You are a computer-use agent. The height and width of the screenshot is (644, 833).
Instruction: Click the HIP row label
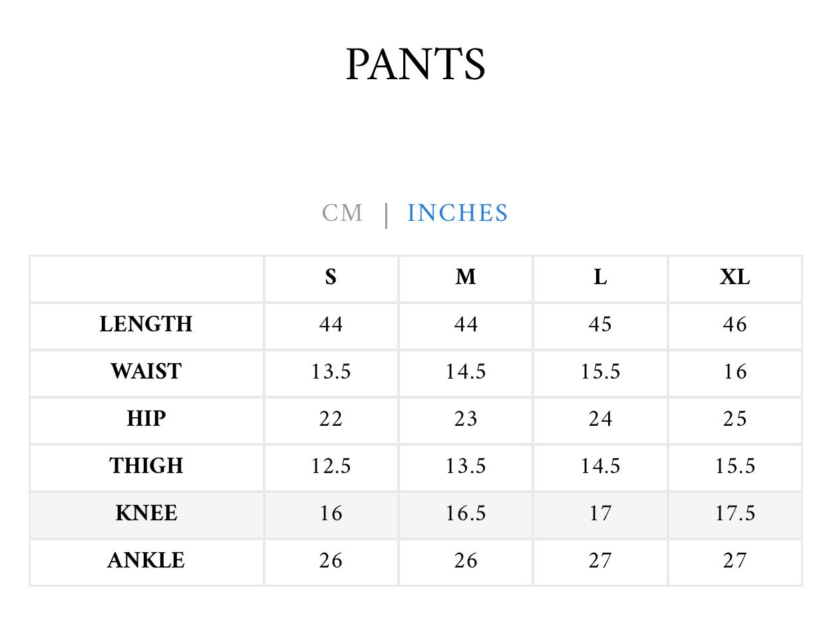tap(146, 418)
